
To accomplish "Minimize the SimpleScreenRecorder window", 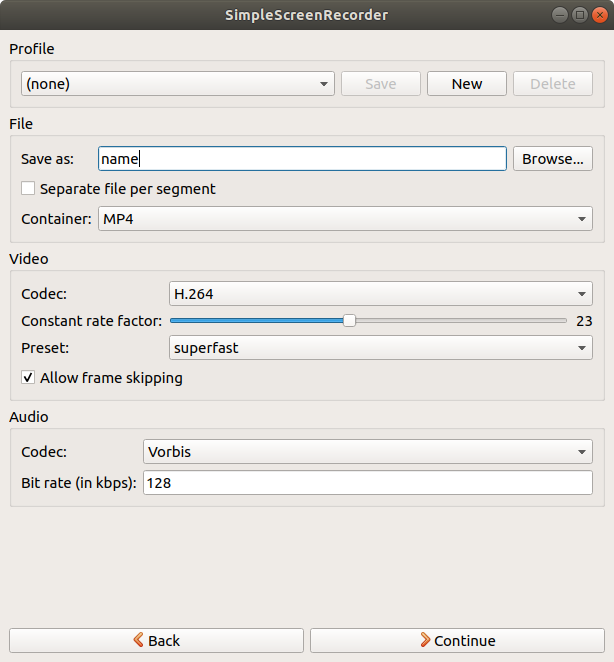I will pyautogui.click(x=560, y=15).
